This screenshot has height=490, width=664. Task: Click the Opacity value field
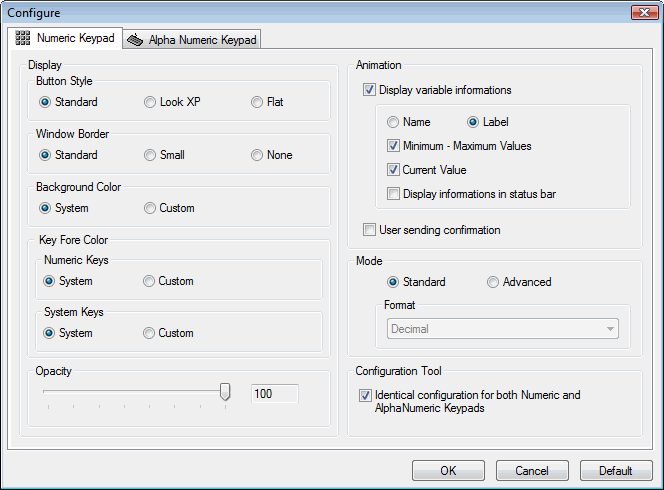pos(273,394)
